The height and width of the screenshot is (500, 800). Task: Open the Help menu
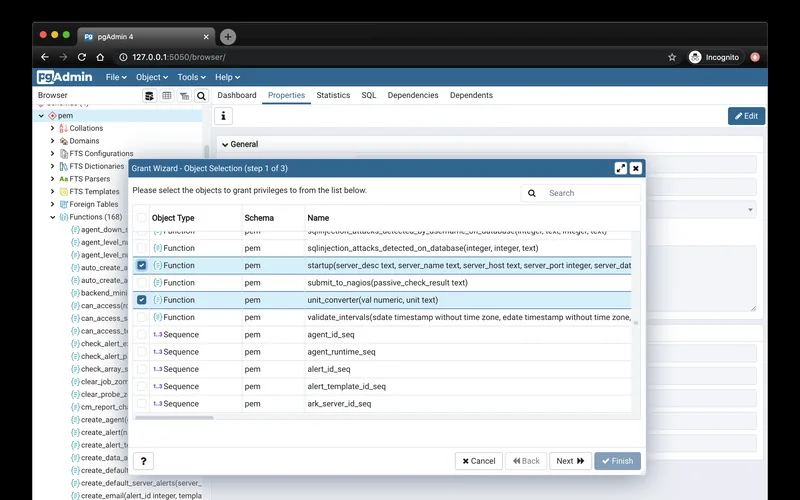[227, 77]
